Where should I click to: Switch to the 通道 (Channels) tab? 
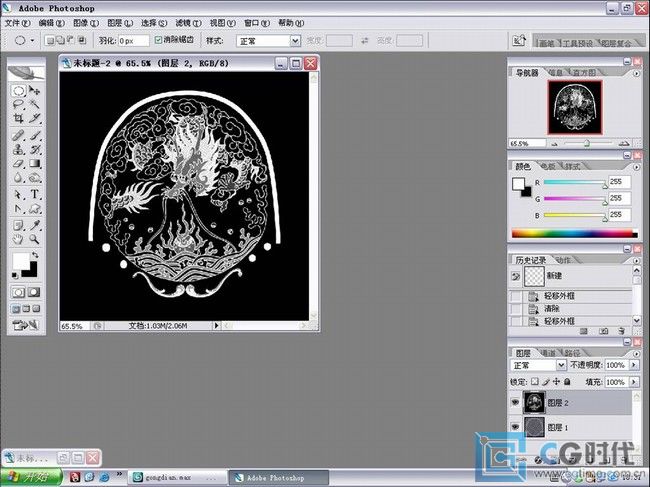pos(548,353)
